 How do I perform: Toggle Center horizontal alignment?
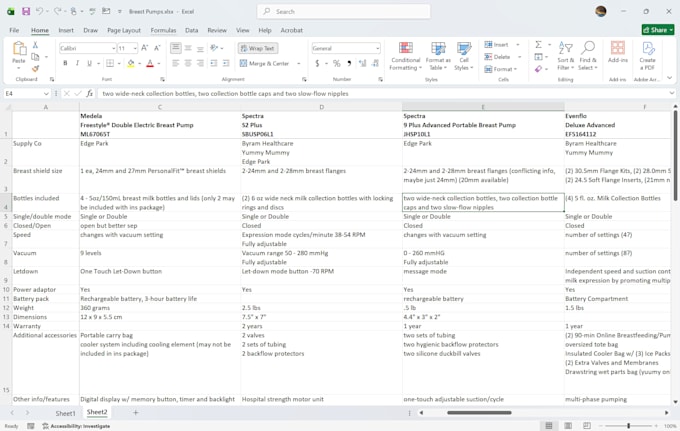(x=188, y=63)
